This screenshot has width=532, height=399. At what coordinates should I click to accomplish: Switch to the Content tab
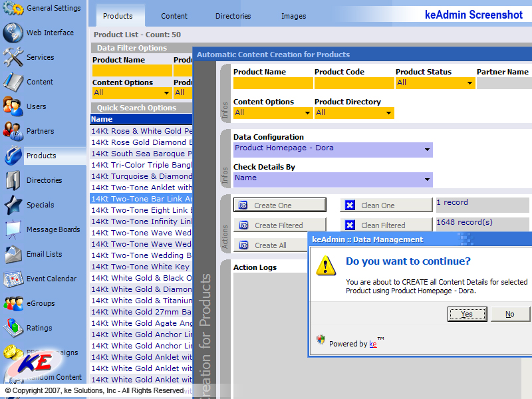point(174,16)
